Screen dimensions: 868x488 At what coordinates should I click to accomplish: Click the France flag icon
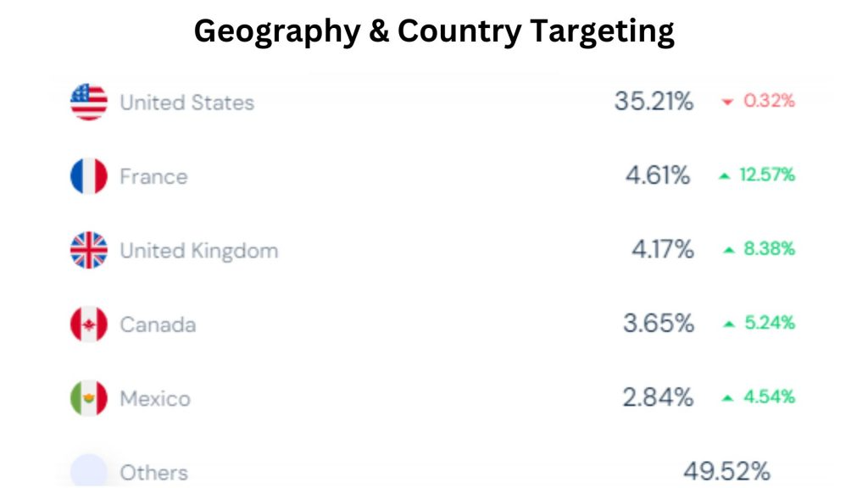[x=89, y=176]
